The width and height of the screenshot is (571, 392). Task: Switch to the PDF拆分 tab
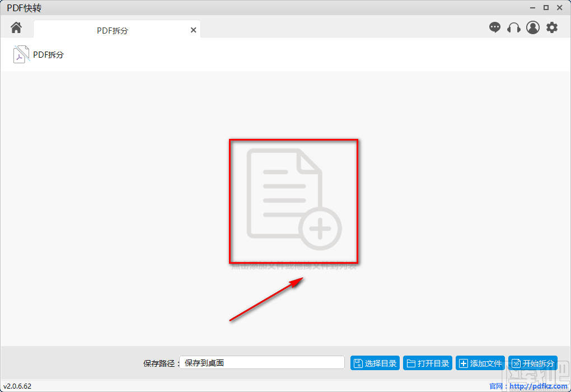tap(112, 30)
